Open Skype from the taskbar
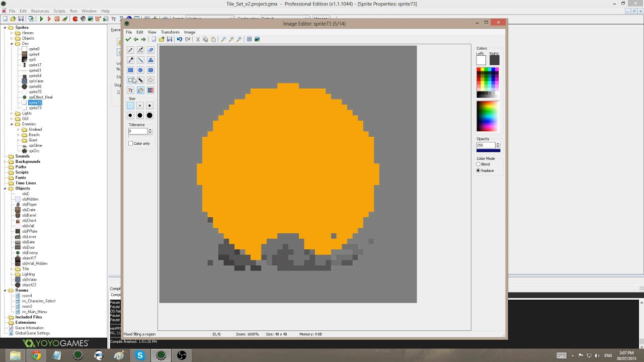The width and height of the screenshot is (644, 362). [x=140, y=355]
